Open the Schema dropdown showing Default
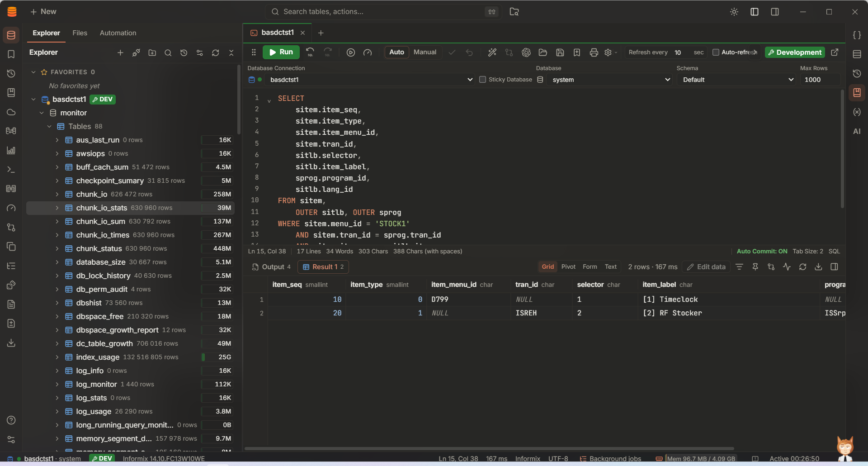Viewport: 868px width, 466px height. tap(736, 80)
